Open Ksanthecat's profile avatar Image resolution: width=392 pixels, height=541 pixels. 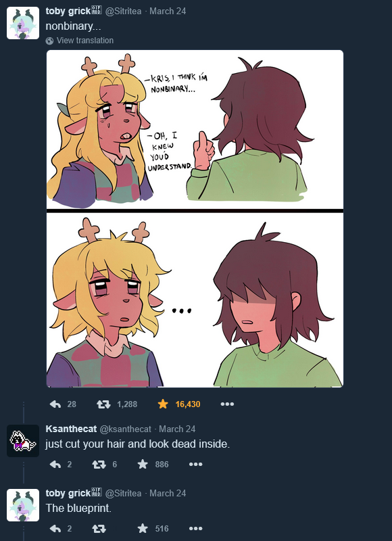pyautogui.click(x=23, y=441)
